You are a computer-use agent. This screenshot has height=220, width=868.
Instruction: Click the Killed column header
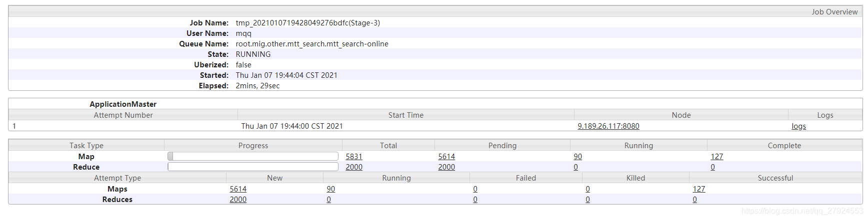(636, 178)
